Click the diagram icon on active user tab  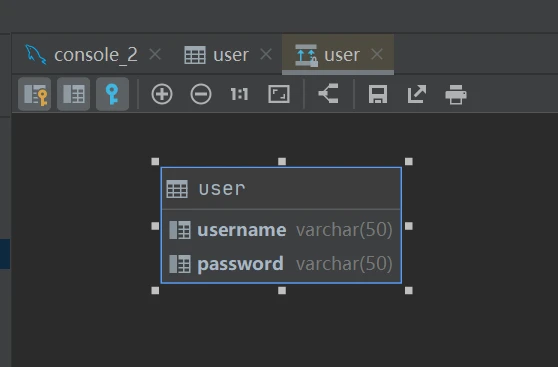(306, 55)
